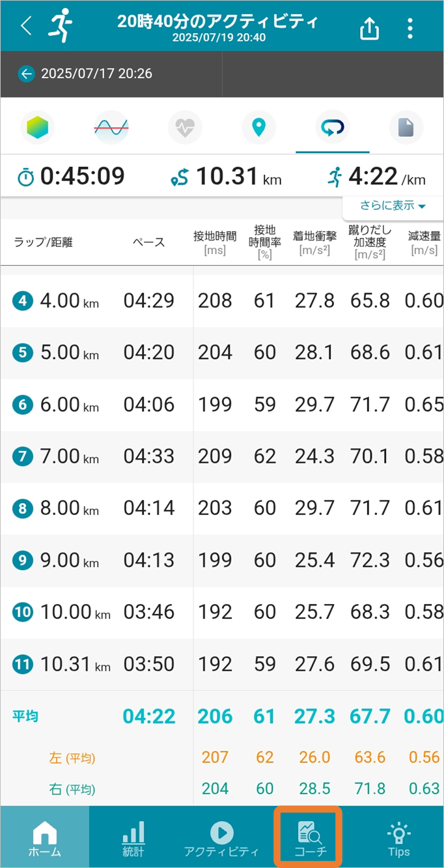Select the map location pin tab
The image size is (444, 868).
coord(258,127)
